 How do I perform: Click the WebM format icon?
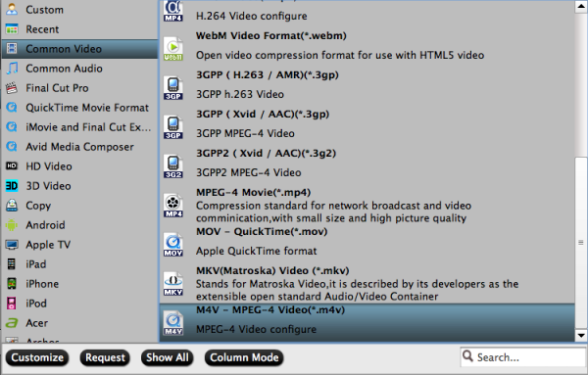(172, 49)
